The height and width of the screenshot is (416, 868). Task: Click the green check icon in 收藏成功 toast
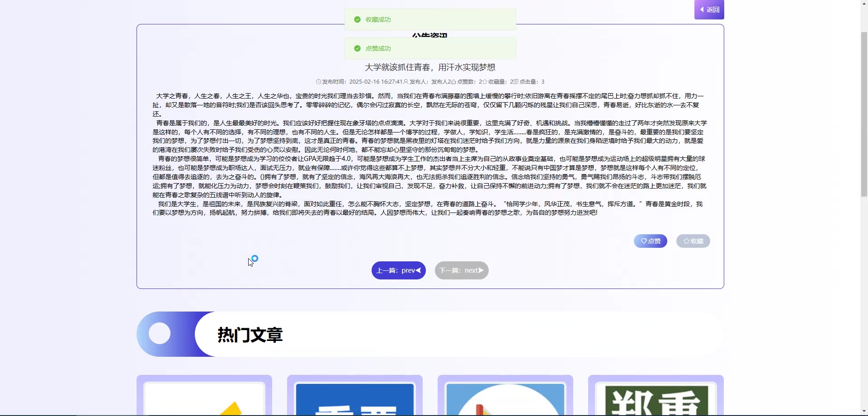(357, 19)
